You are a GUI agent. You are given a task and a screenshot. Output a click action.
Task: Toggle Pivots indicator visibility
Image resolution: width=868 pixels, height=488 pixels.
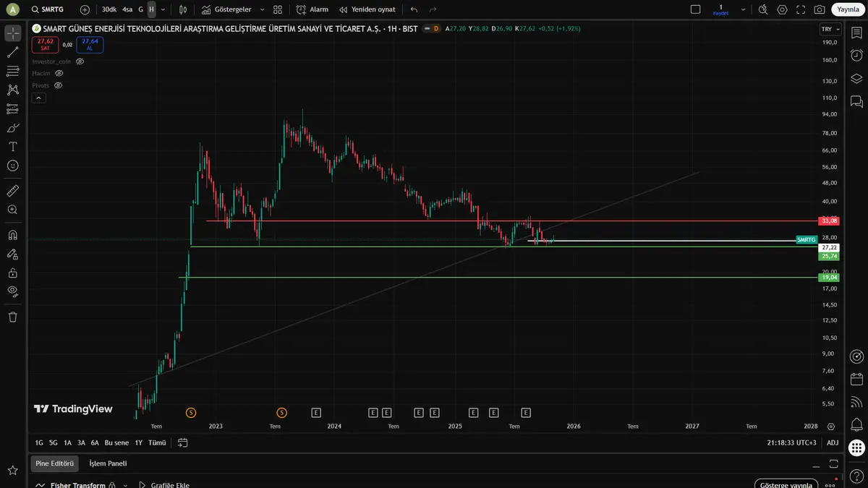click(58, 85)
